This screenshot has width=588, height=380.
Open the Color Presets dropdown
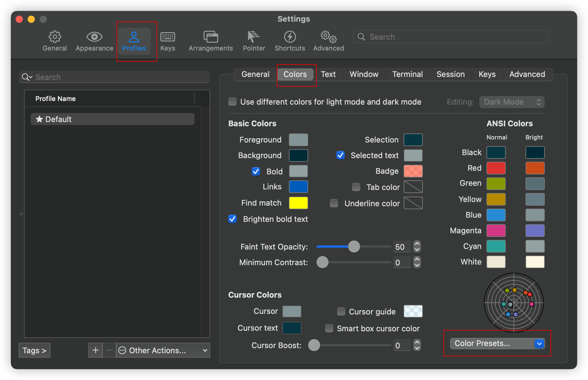click(x=497, y=343)
